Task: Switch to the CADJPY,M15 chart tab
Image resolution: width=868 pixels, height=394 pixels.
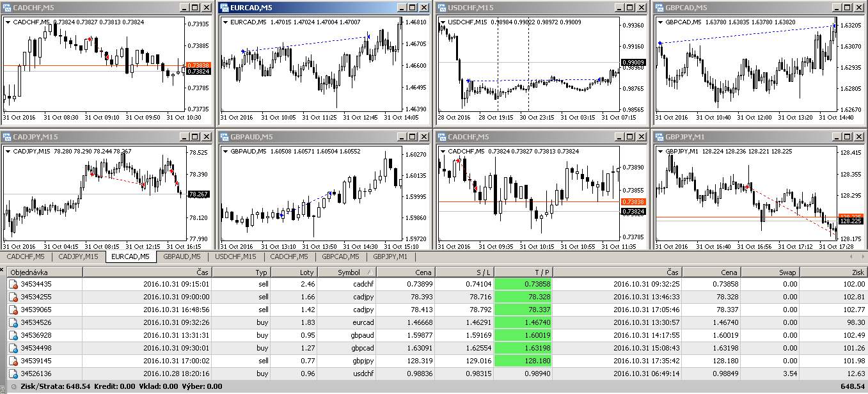Action: pyautogui.click(x=78, y=256)
